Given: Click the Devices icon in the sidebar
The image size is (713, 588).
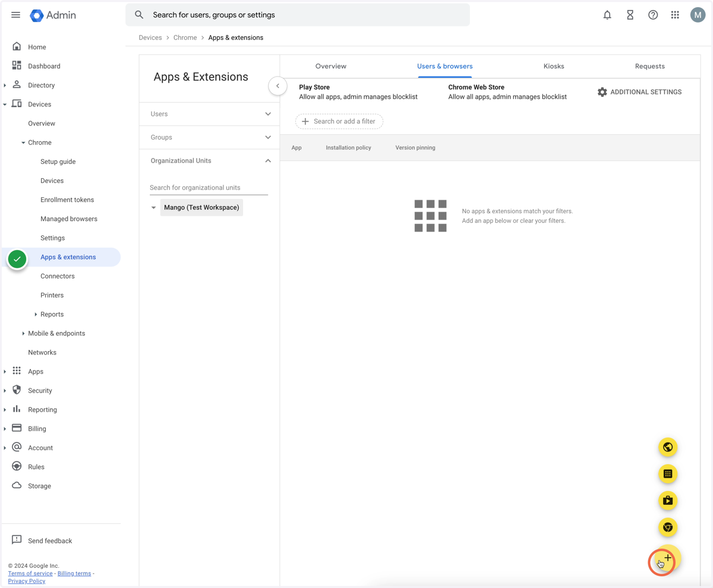Looking at the screenshot, I should [x=17, y=103].
